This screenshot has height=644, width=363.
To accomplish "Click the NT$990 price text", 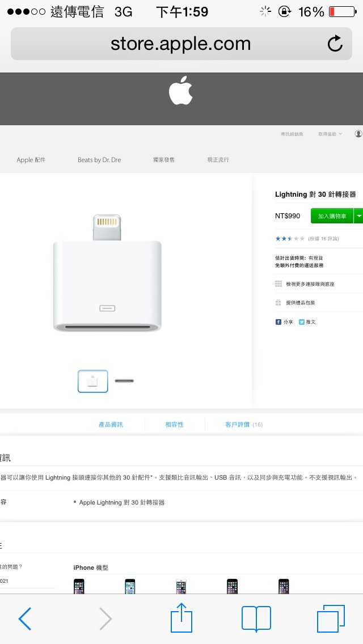I will [x=288, y=216].
